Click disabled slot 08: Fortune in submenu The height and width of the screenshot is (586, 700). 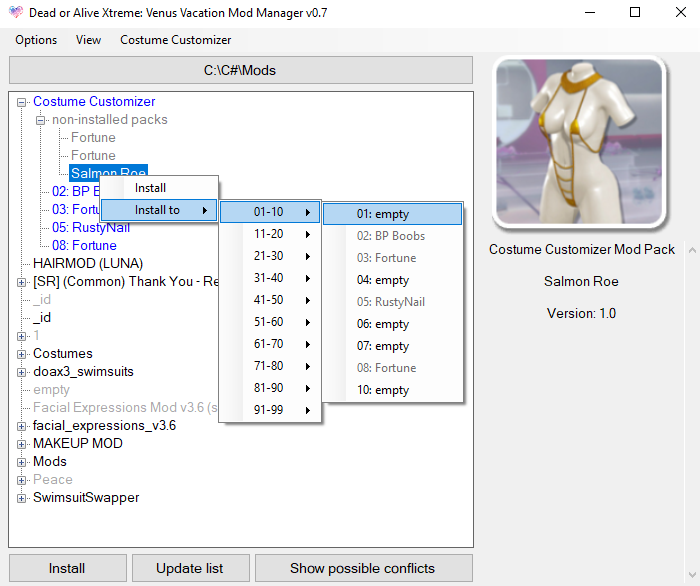click(392, 368)
